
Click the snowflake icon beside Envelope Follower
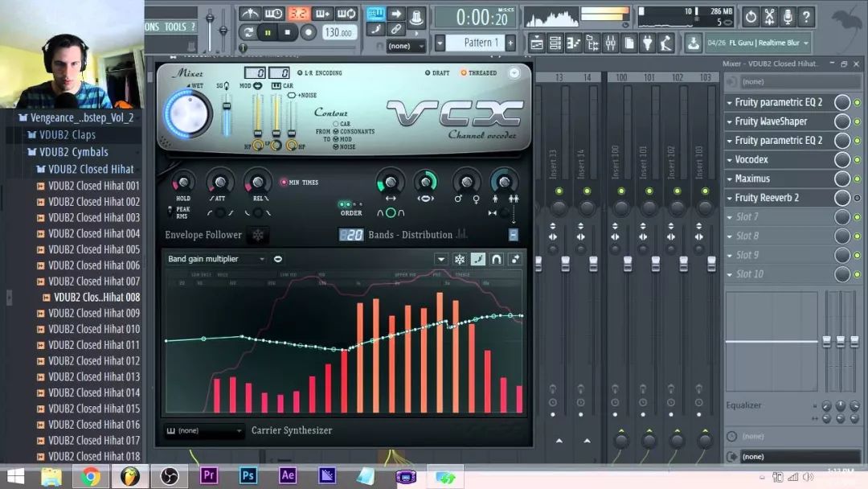click(x=259, y=235)
